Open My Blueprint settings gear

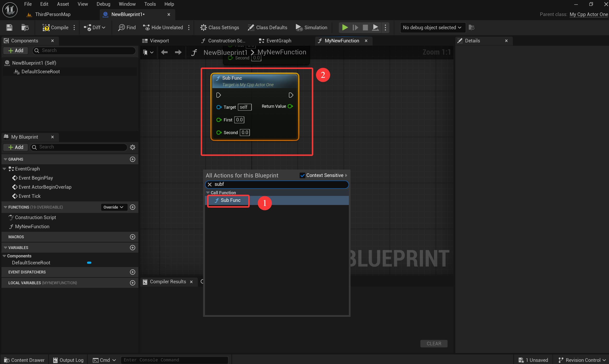(x=133, y=147)
